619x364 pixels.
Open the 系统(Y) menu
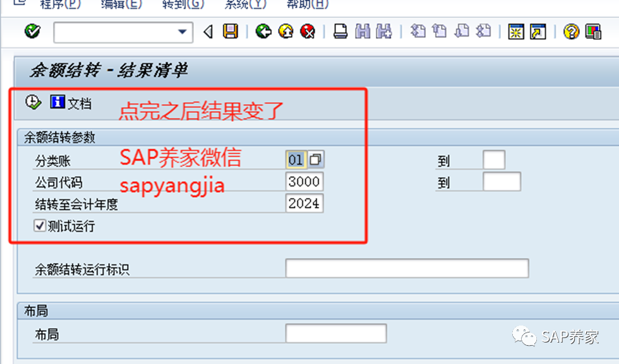[245, 4]
